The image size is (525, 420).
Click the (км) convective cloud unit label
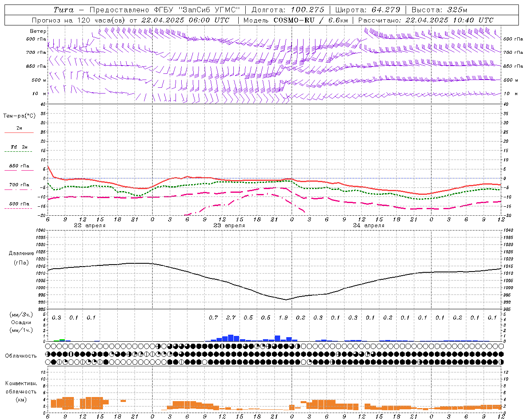tap(21, 399)
